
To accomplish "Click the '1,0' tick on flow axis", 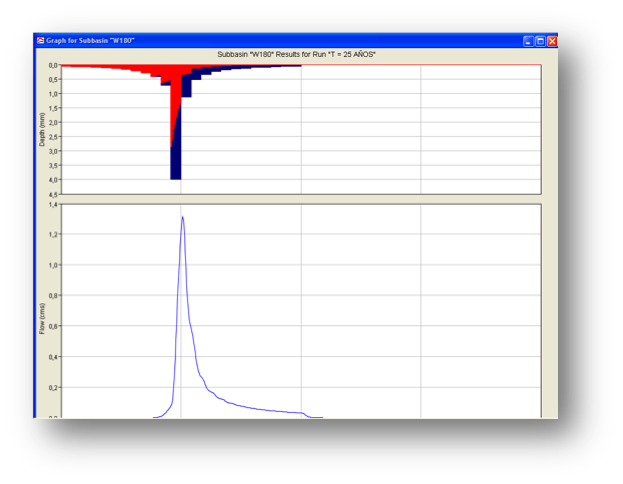I will pos(53,265).
